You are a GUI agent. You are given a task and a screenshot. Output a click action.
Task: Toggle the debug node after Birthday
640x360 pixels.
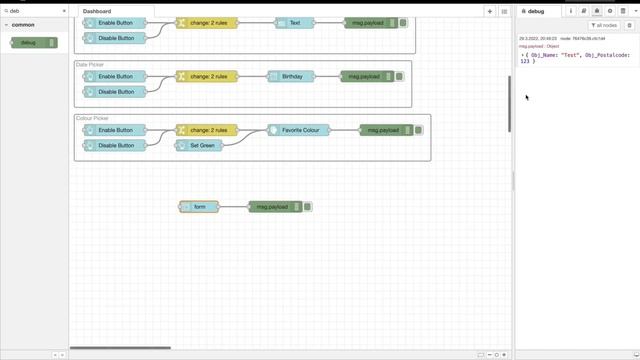coord(399,76)
